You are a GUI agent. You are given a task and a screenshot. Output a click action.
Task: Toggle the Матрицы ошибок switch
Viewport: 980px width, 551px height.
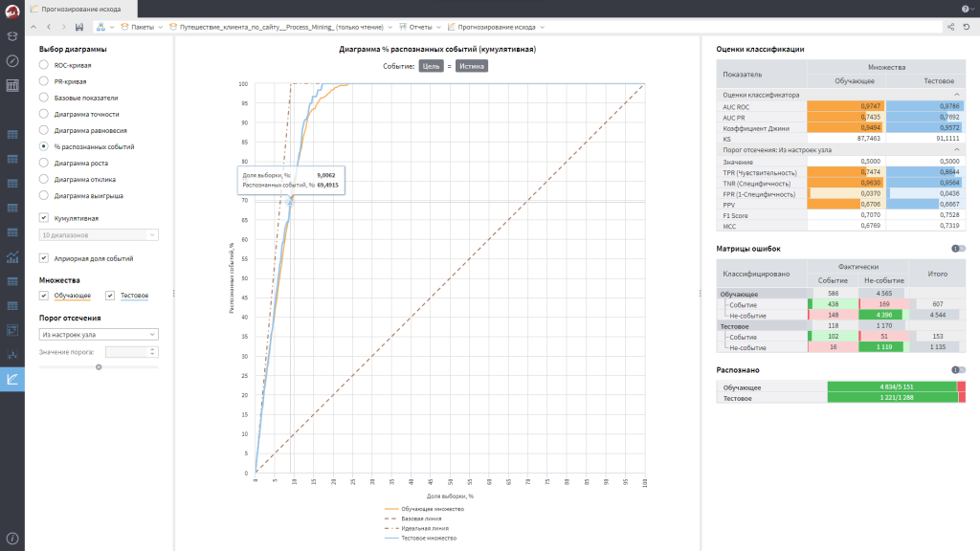[958, 249]
